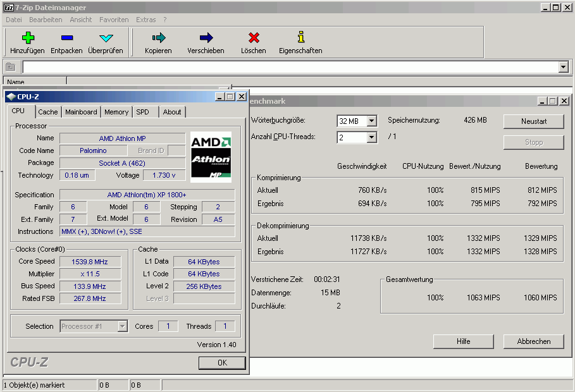Click the AMD Athlon MP logo

(211, 157)
